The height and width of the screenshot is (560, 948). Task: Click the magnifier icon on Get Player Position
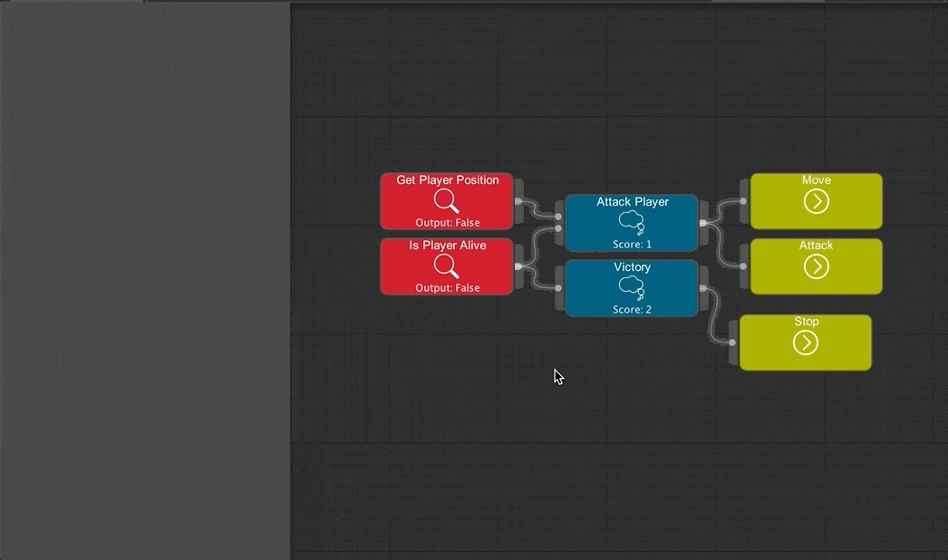pyautogui.click(x=446, y=200)
